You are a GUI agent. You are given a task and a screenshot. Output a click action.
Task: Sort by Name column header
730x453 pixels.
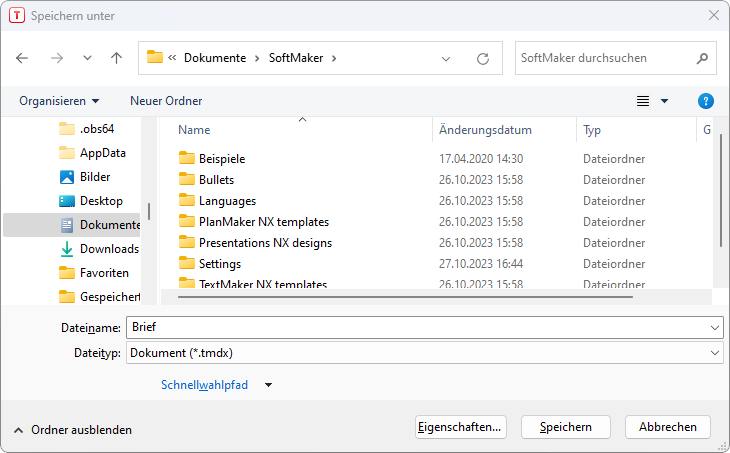coord(194,130)
